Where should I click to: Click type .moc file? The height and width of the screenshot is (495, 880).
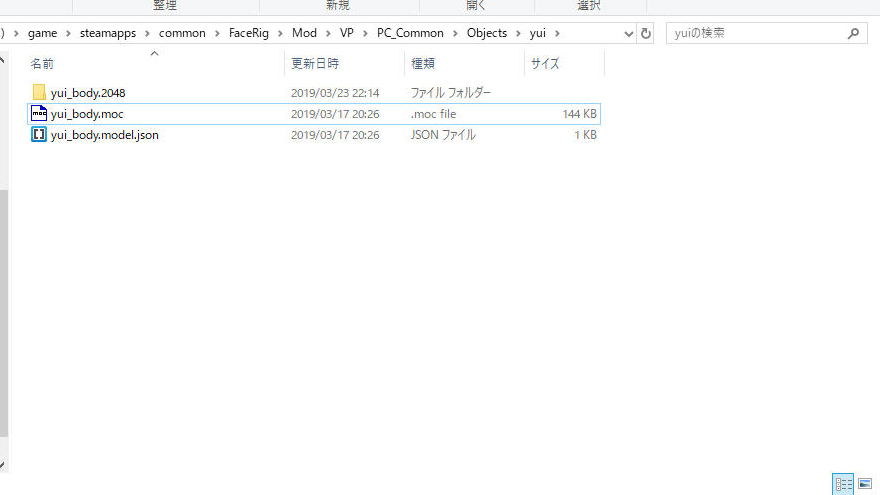point(433,114)
